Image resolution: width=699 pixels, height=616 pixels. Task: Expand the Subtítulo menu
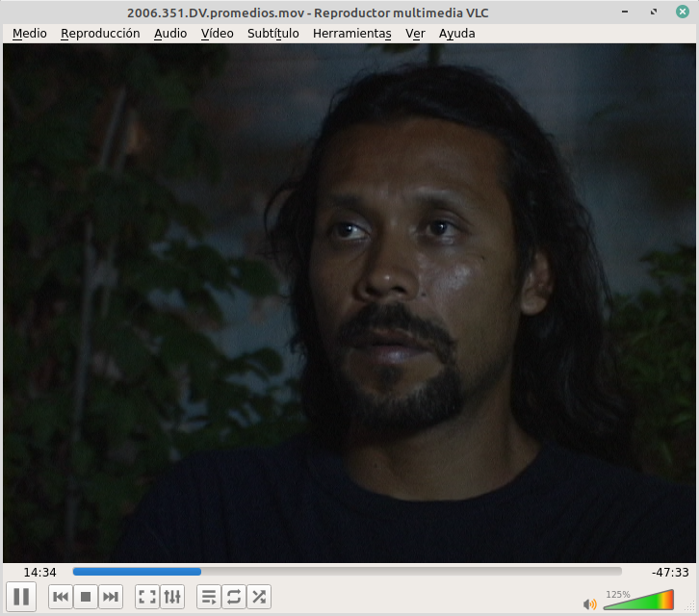pyautogui.click(x=273, y=34)
